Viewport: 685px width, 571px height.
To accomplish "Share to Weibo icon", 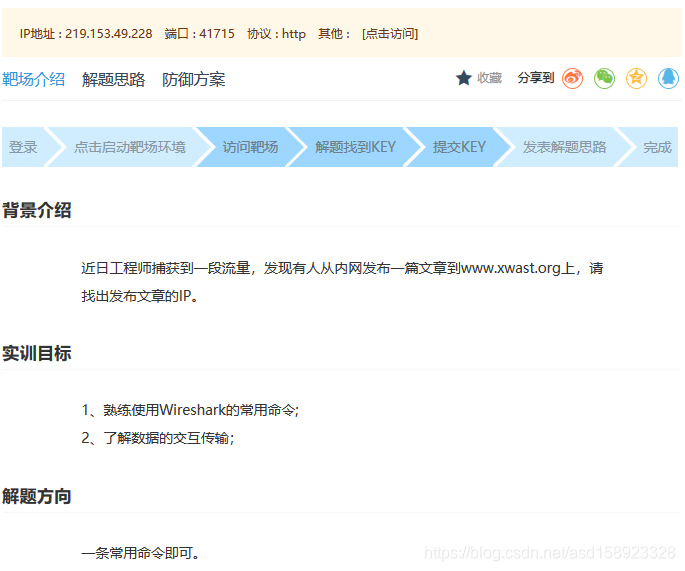I will (x=572, y=79).
